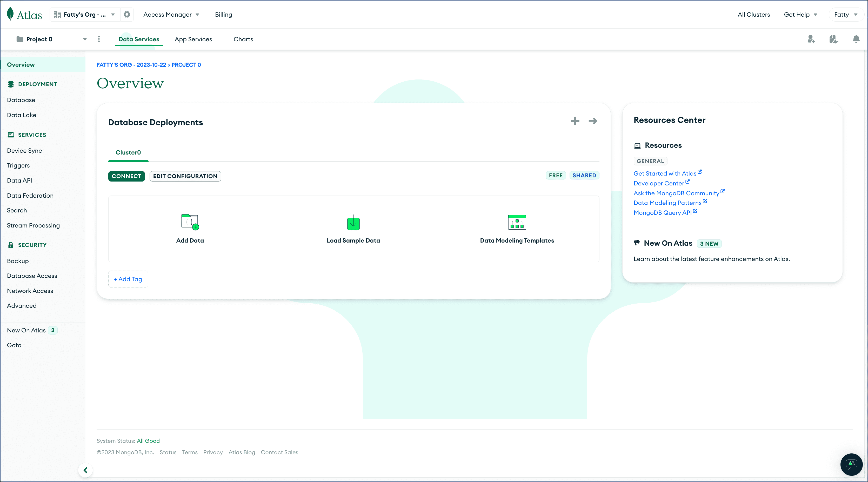Click the FATTY'S ORG breadcrumb link
This screenshot has width=868, height=482.
coord(131,65)
